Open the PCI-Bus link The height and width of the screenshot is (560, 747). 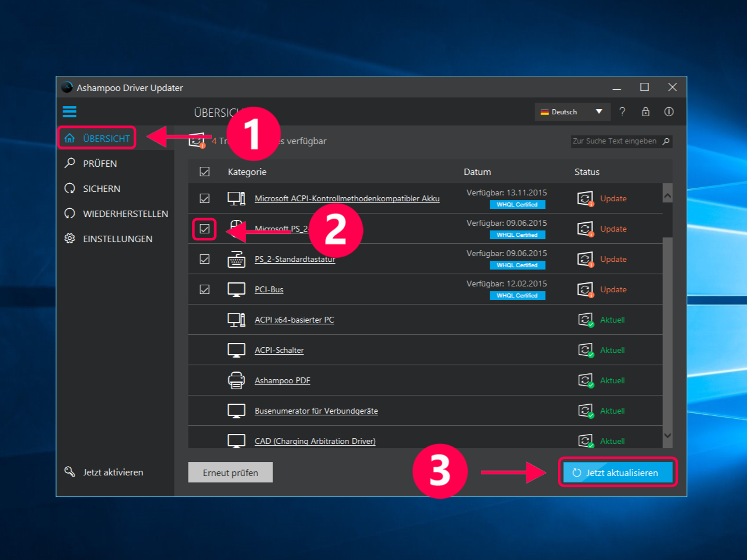[x=269, y=289]
